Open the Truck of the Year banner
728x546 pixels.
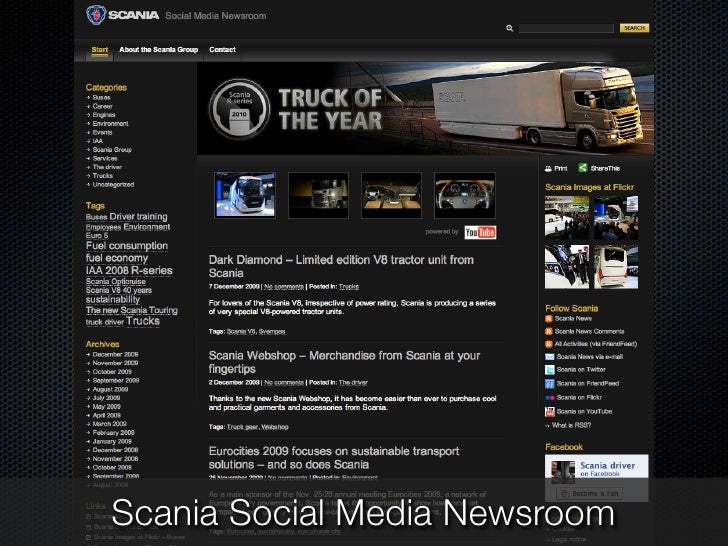pyautogui.click(x=425, y=109)
